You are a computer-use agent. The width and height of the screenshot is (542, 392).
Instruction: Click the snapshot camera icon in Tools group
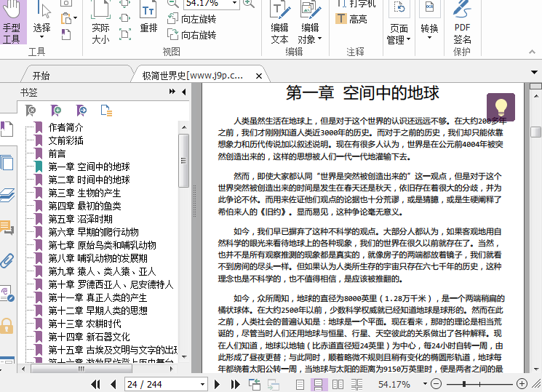click(66, 4)
